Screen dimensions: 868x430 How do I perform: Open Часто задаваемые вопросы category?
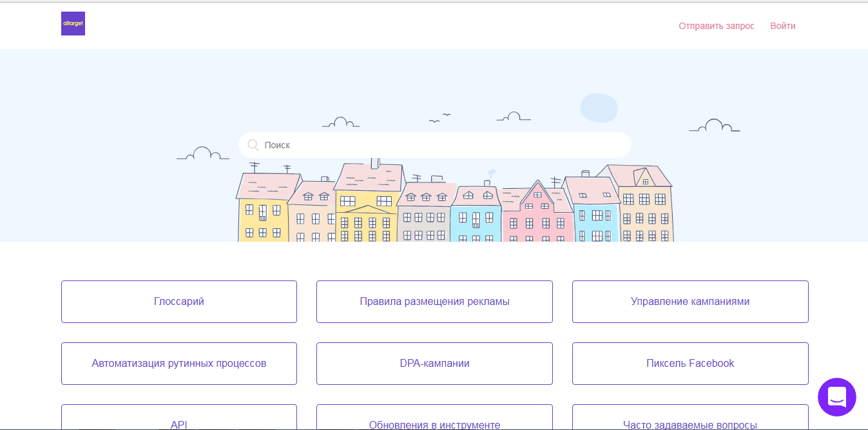pos(690,417)
